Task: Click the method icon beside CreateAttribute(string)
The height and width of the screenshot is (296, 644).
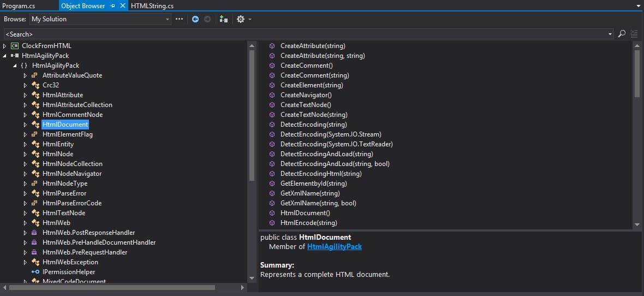Action: (272, 46)
